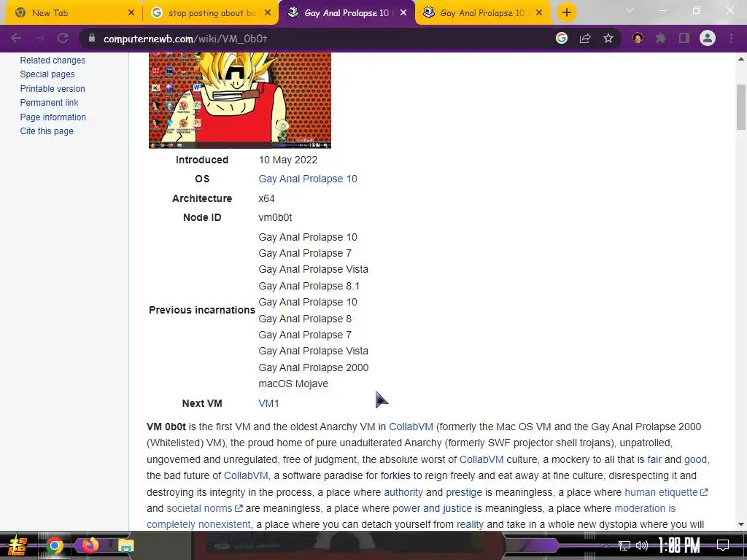The height and width of the screenshot is (560, 747).
Task: Open the avatar extension icon in toolbar
Action: (x=638, y=38)
